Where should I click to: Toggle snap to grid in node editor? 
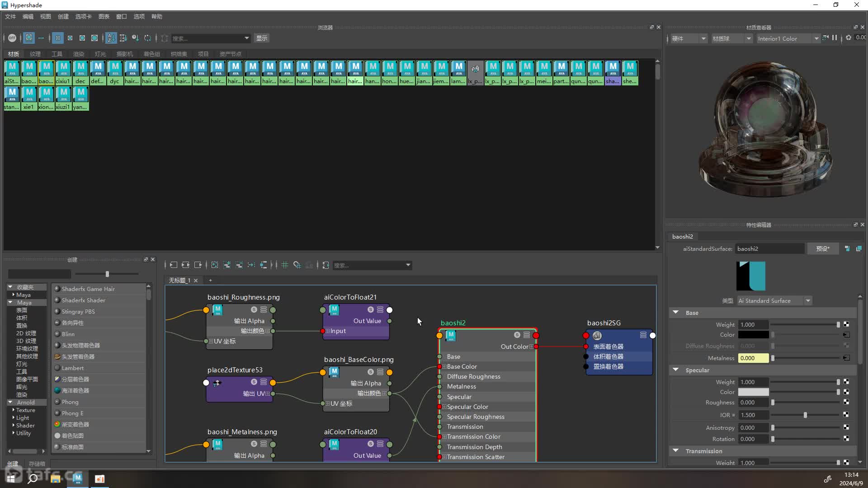click(x=297, y=265)
